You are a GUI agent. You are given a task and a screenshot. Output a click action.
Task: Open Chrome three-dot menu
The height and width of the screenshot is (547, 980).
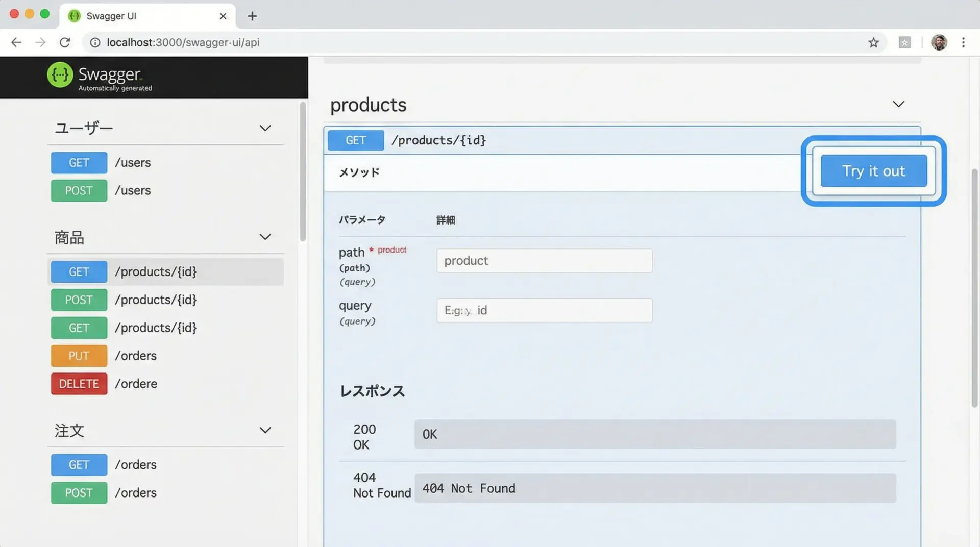coord(963,42)
